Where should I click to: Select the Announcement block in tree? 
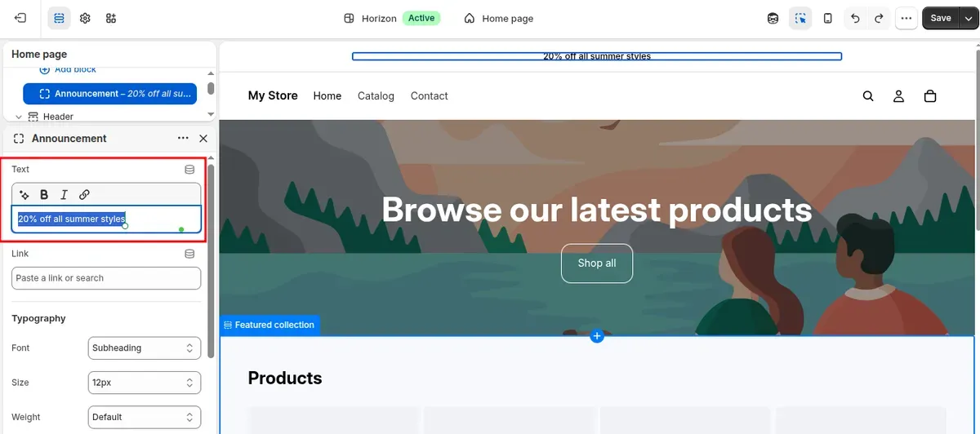(x=109, y=94)
